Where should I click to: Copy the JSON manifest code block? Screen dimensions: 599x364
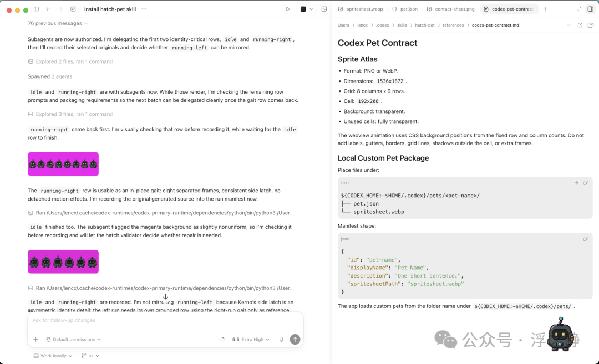(585, 239)
